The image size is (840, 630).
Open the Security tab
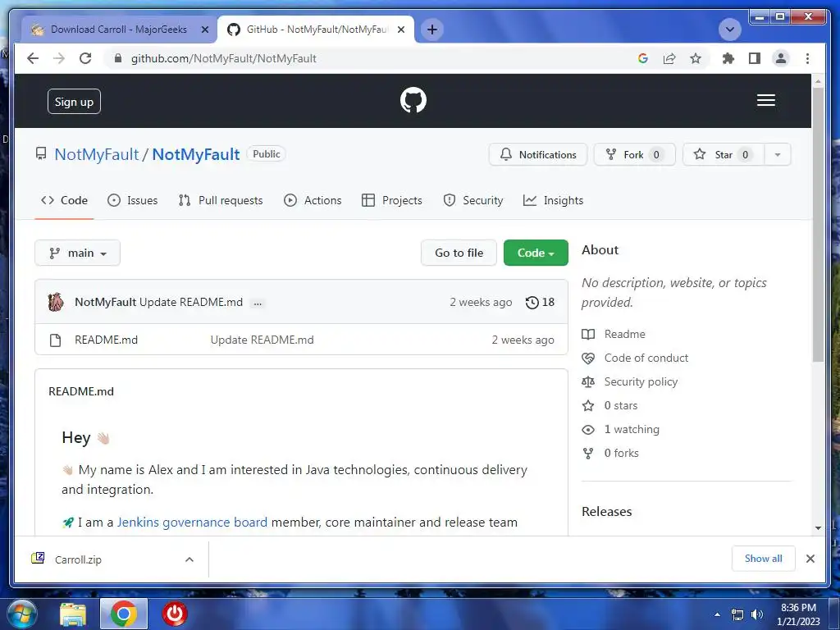[x=473, y=200]
